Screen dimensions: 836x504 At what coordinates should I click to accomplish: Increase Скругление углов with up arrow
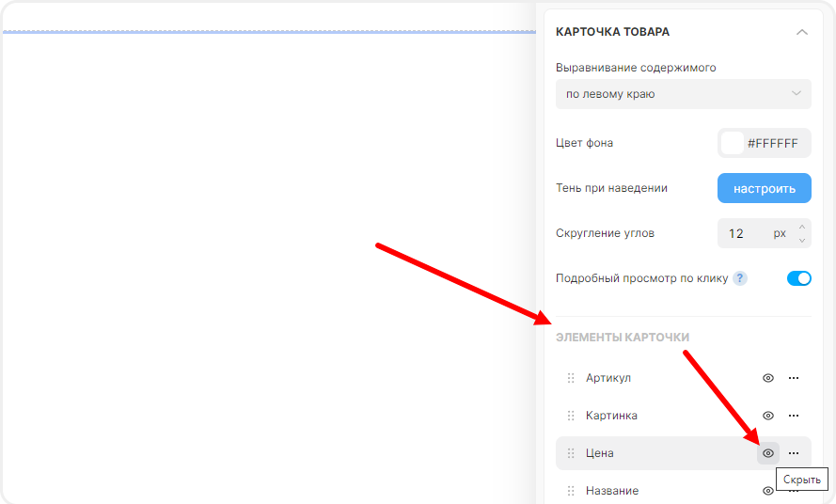coord(802,227)
